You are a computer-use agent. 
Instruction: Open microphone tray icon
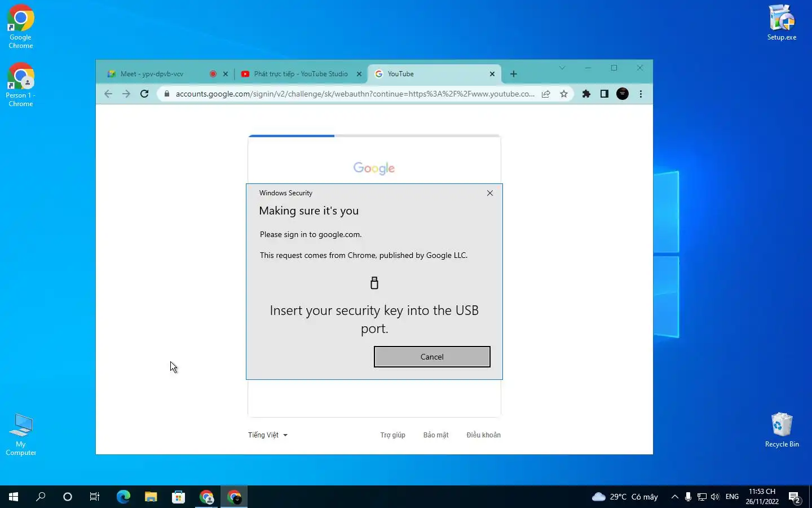[688, 497]
